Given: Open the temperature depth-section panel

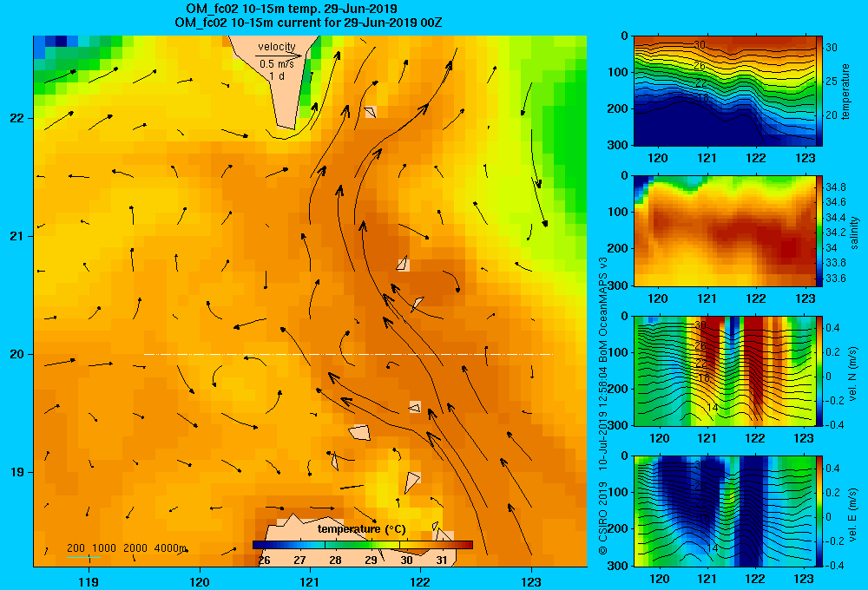Looking at the screenshot, I should (724, 91).
